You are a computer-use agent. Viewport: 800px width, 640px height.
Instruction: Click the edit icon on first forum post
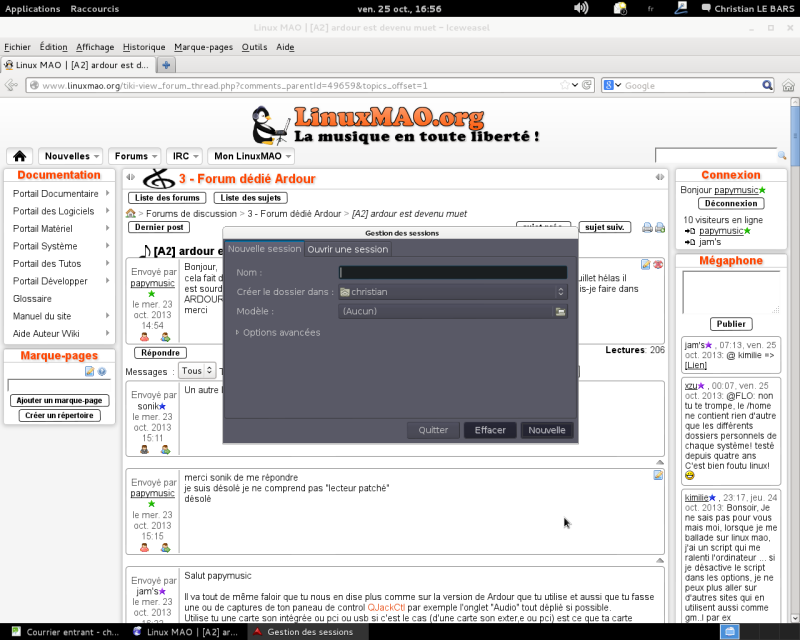click(645, 264)
